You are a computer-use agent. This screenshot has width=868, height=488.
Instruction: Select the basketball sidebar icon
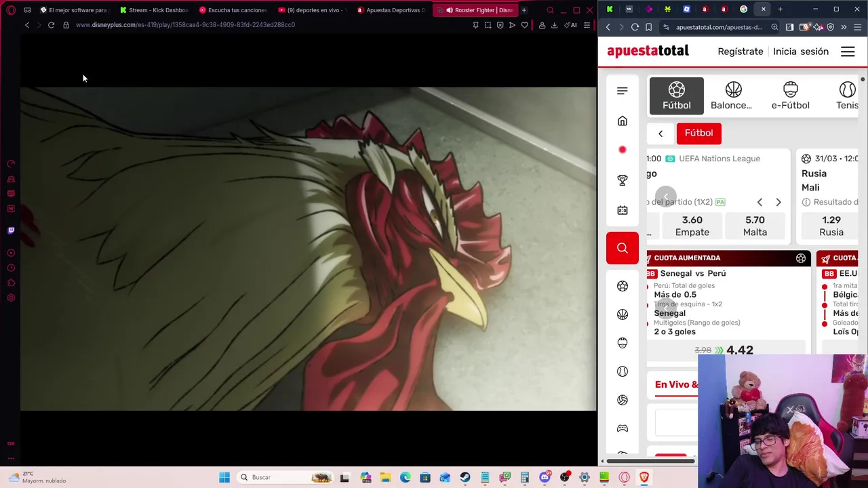tap(623, 314)
